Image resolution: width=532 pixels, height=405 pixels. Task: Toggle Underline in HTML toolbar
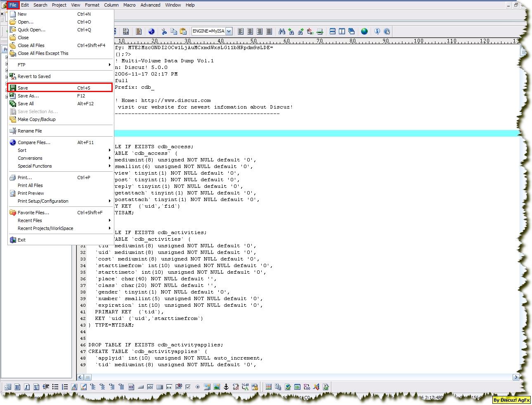[36, 387]
